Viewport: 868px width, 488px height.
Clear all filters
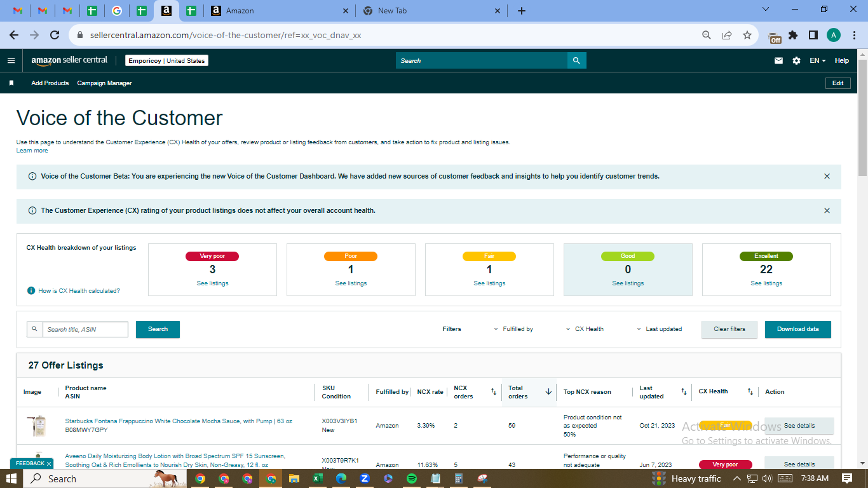[729, 329]
